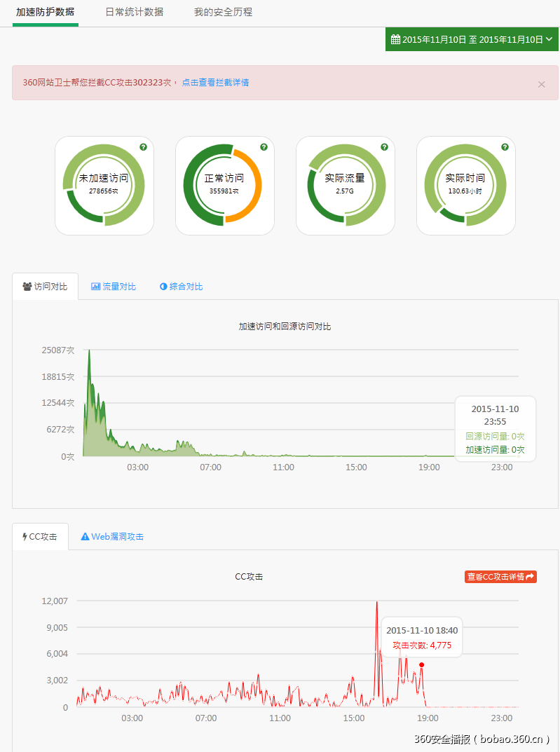
Task: Click the red data point on CC攻击 chart
Action: point(421,664)
